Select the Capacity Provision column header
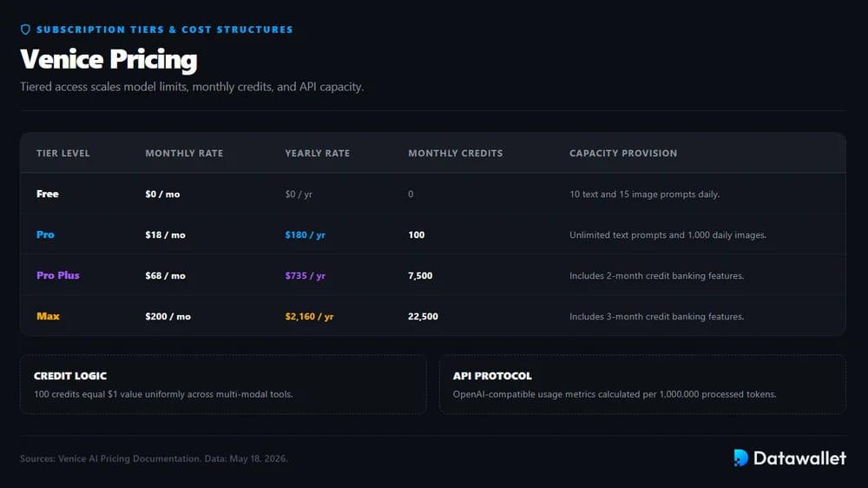 (623, 154)
